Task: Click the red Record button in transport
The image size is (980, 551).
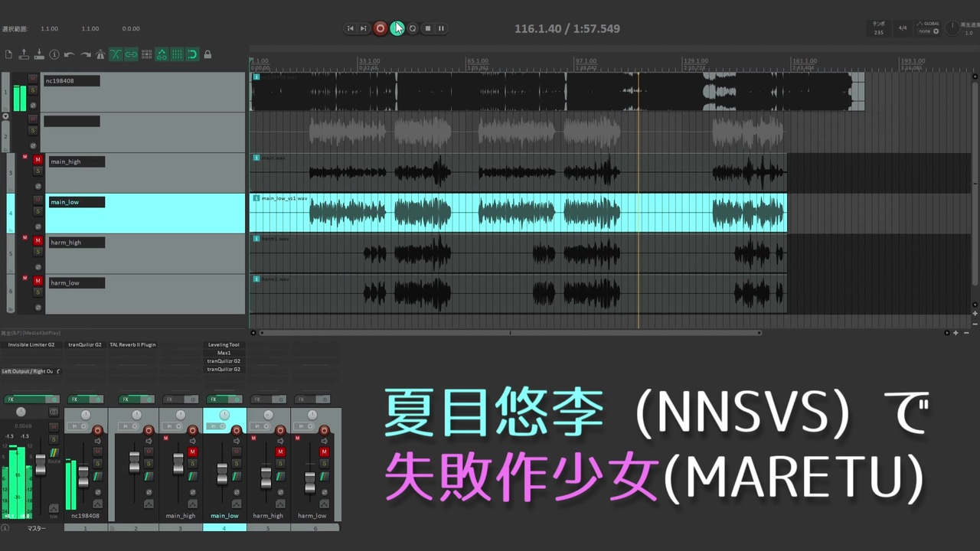Action: tap(381, 28)
